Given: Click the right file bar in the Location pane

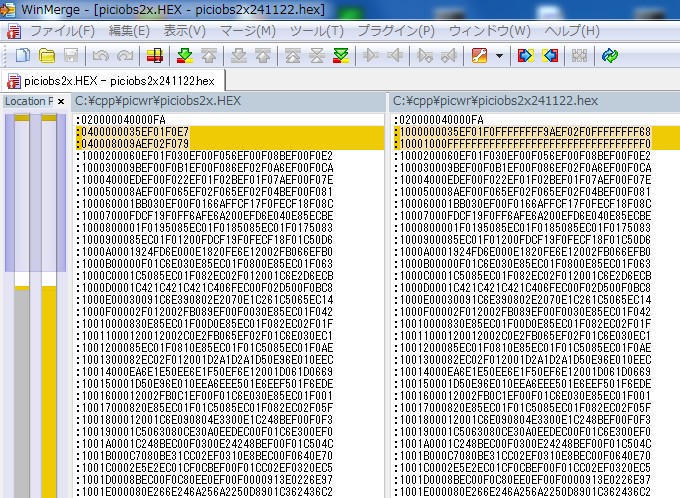Looking at the screenshot, I should coord(49,305).
